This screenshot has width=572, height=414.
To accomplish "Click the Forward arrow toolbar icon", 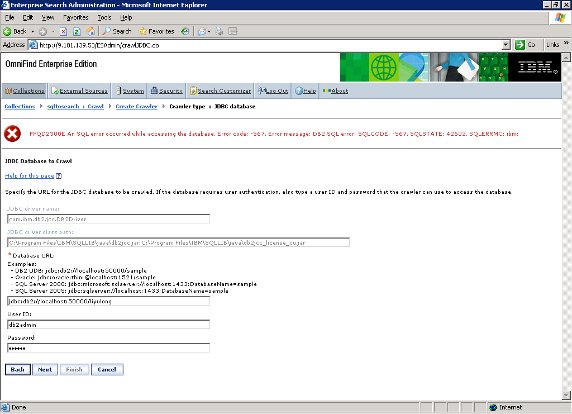I will 43,31.
